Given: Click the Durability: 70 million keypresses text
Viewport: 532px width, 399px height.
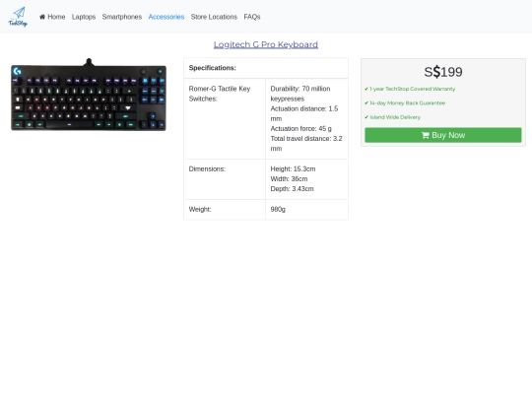Looking at the screenshot, I should pos(300,94).
